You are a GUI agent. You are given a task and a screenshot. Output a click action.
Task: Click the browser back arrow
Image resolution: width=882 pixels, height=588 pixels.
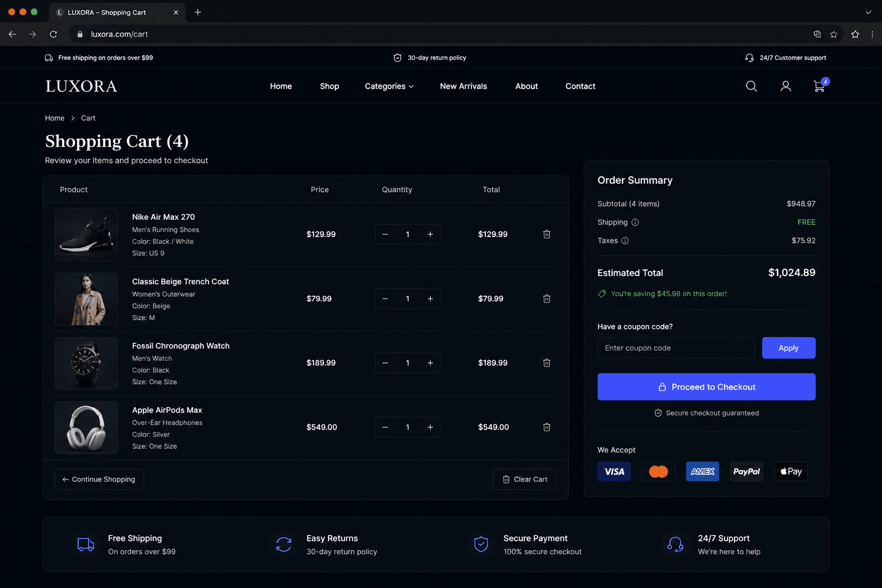tap(12, 34)
